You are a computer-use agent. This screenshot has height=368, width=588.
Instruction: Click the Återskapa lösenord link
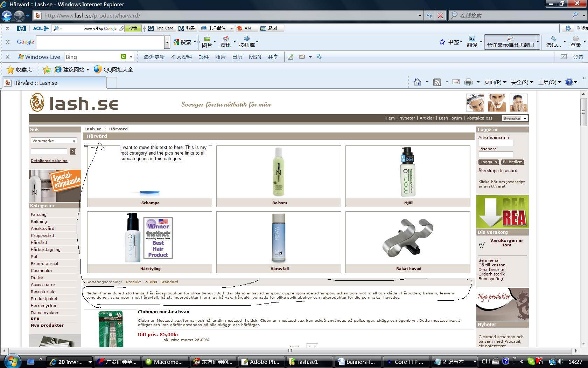[497, 171]
